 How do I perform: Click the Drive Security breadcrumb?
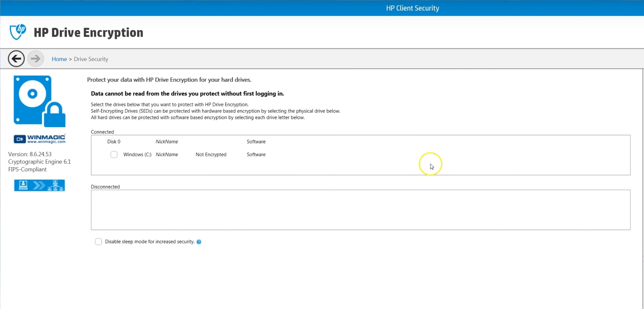point(91,59)
